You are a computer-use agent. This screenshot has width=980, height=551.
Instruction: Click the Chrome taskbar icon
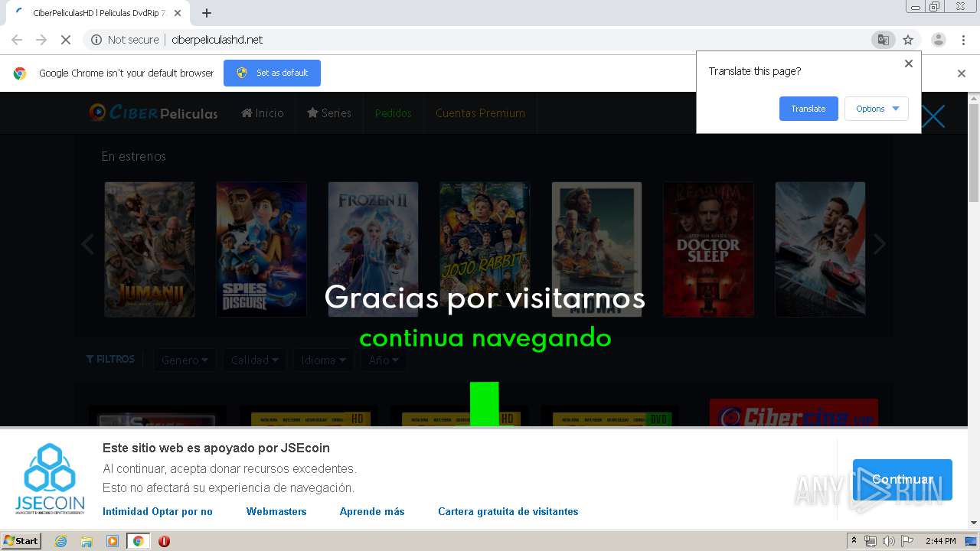(x=138, y=541)
